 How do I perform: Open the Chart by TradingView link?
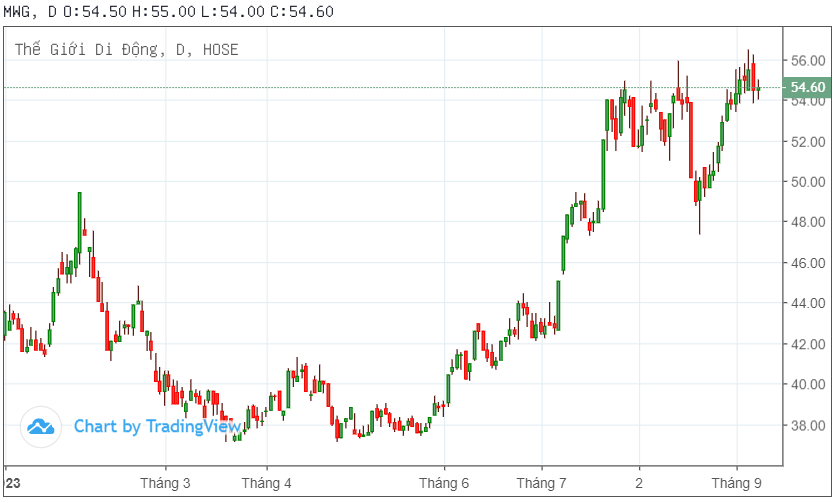[157, 426]
